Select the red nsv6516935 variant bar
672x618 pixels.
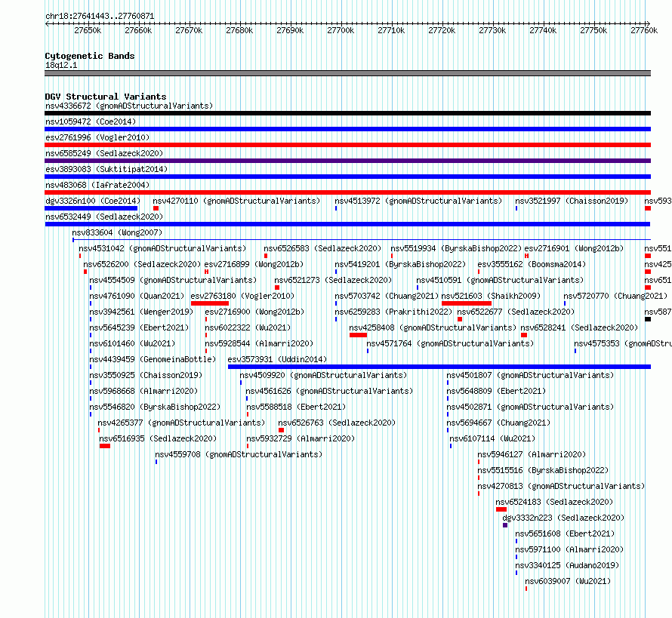[105, 446]
